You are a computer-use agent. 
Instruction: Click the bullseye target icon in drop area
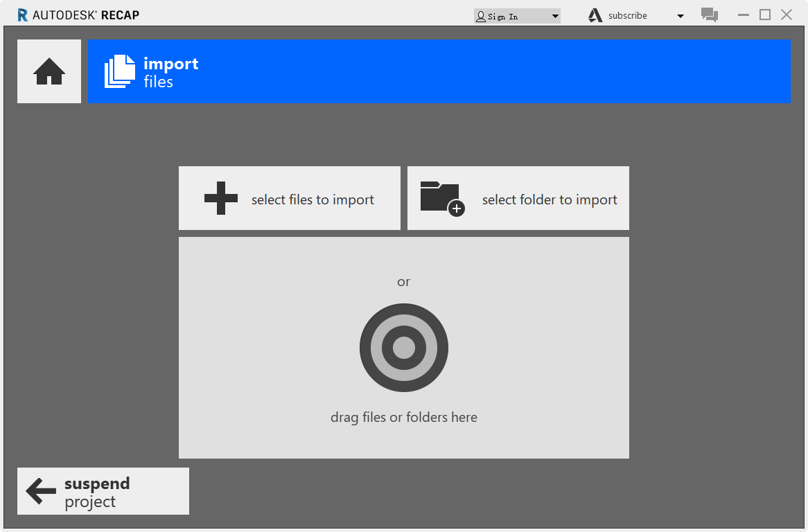(404, 348)
